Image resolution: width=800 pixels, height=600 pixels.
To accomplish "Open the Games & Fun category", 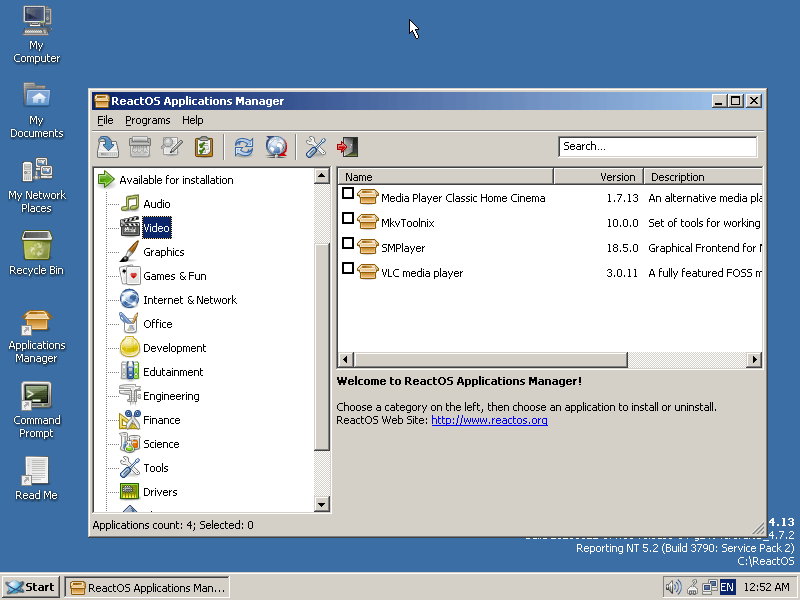I will tap(174, 276).
